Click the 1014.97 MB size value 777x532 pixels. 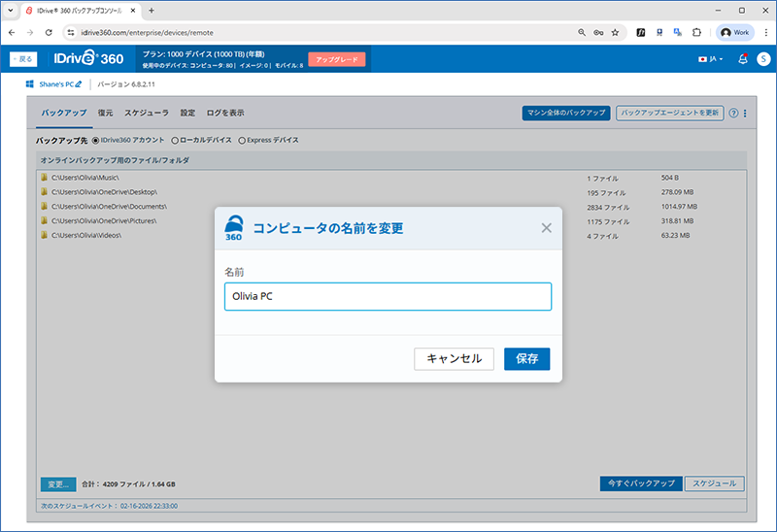679,207
